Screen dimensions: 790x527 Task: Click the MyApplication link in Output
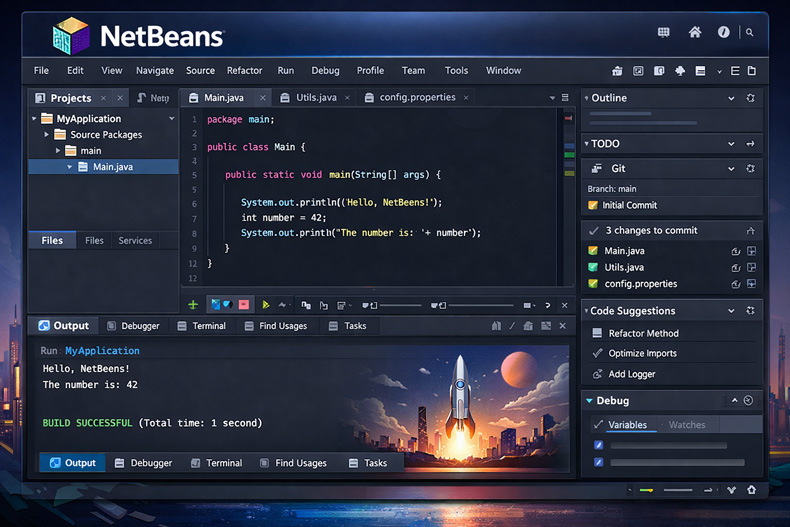[102, 351]
